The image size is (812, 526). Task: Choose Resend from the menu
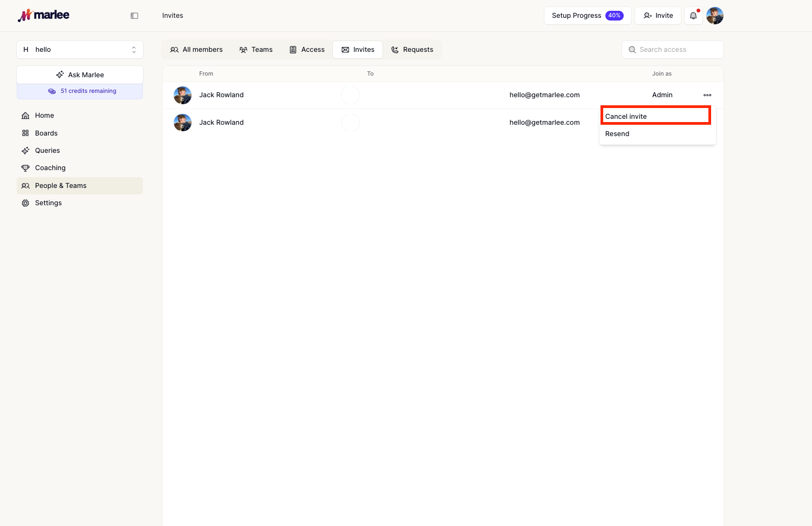click(x=658, y=134)
